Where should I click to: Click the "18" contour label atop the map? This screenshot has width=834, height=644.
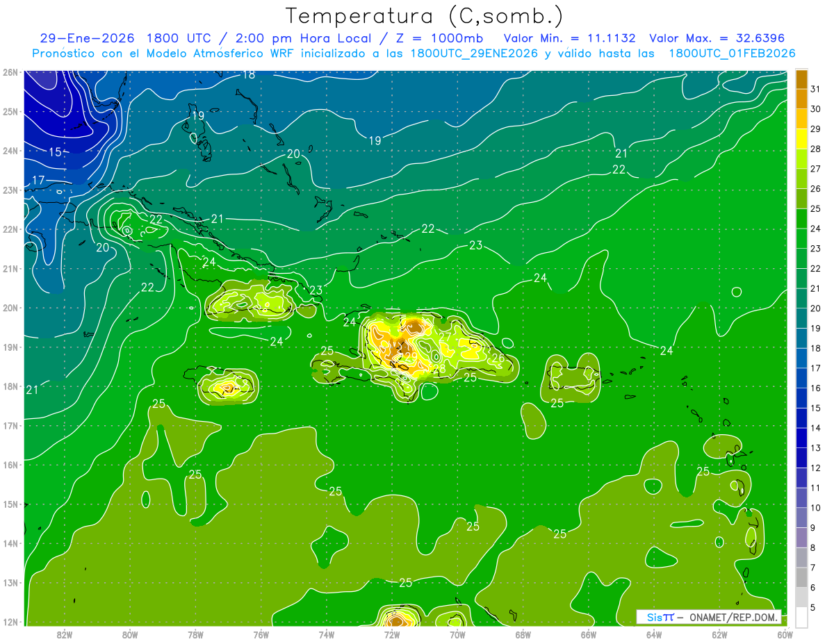[x=249, y=74]
